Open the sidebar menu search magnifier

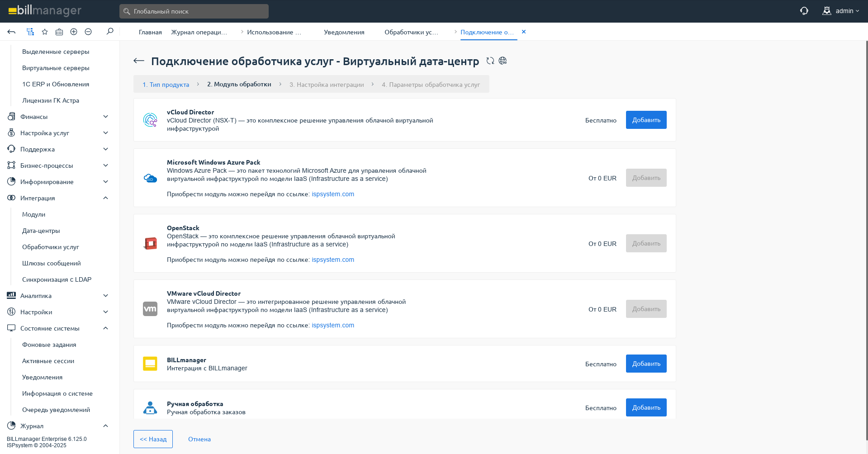(x=110, y=31)
